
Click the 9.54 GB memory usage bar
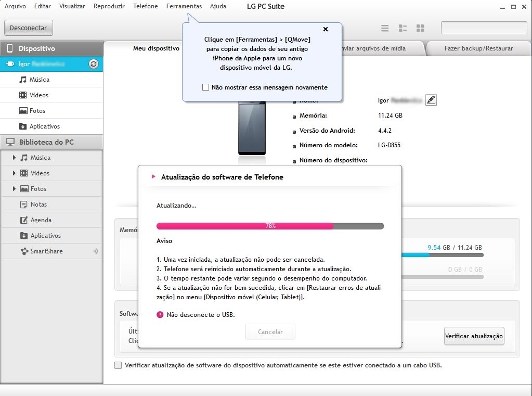click(443, 254)
